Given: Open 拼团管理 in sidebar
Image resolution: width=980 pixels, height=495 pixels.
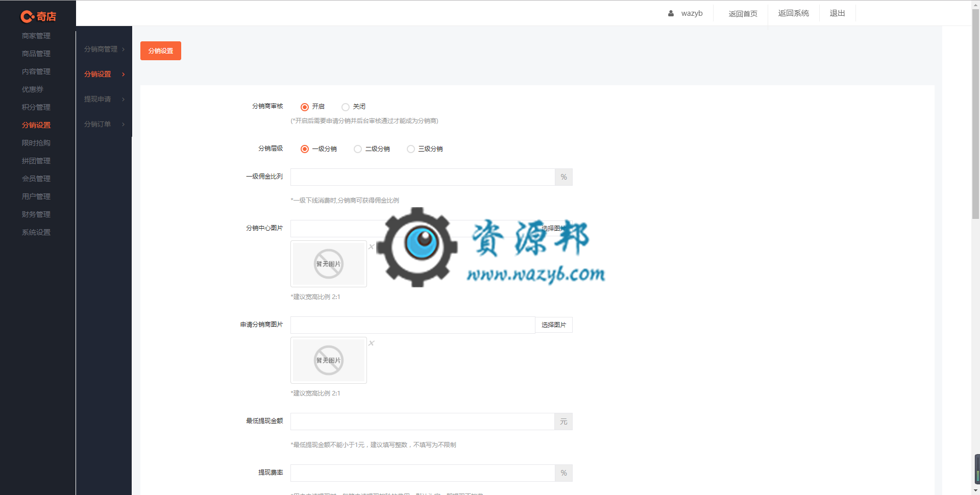Looking at the screenshot, I should [x=36, y=161].
